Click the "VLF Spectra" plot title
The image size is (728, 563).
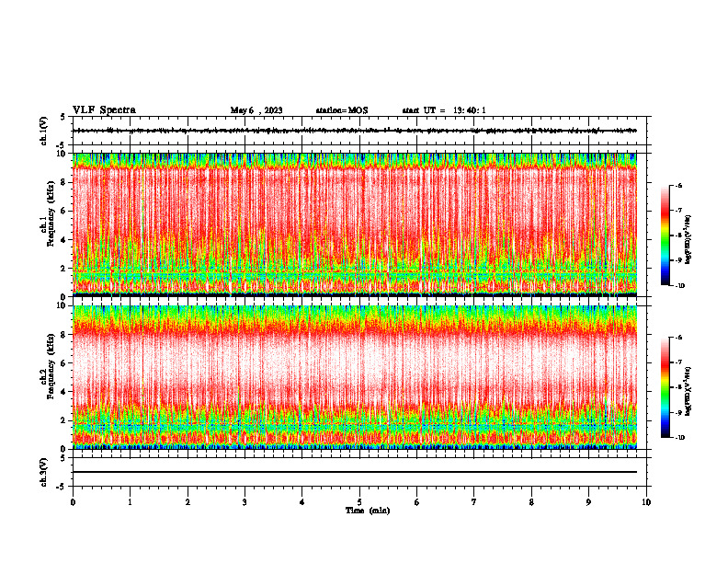[104, 110]
